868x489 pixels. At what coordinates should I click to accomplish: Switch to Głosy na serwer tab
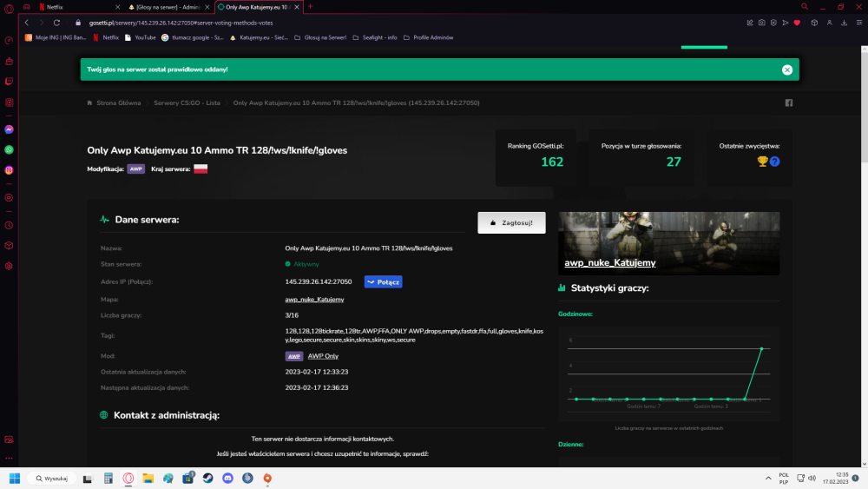(x=169, y=7)
